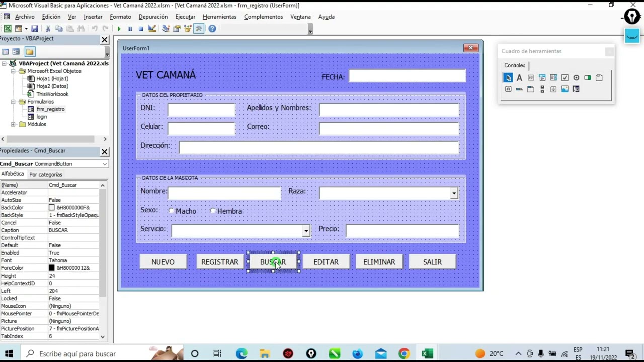
Task: Click the NUEVO button on the form
Action: point(163,262)
